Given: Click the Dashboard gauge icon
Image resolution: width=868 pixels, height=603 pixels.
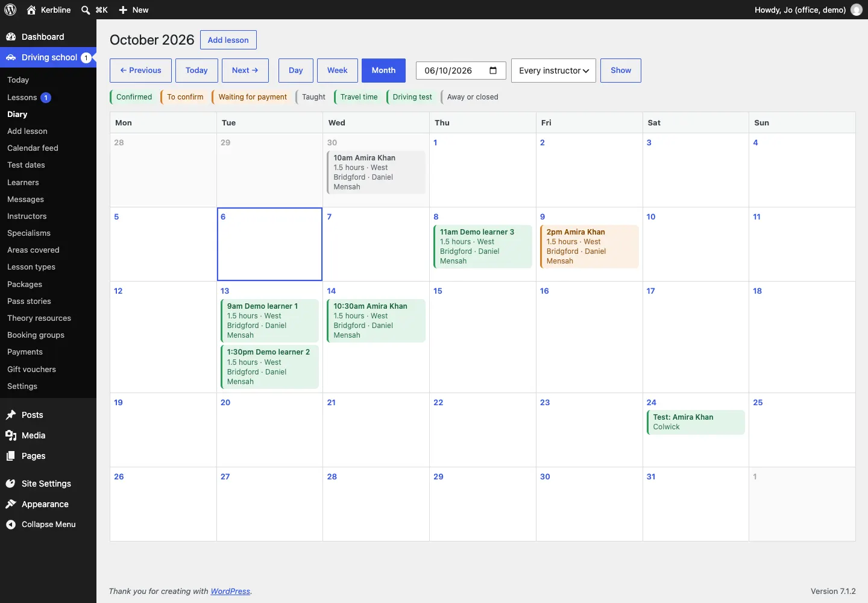Looking at the screenshot, I should 11,37.
